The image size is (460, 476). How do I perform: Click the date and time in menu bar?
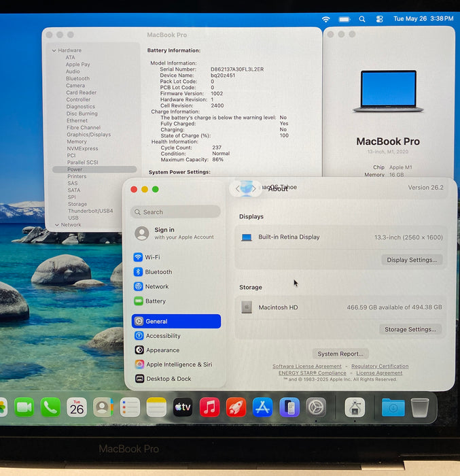423,19
